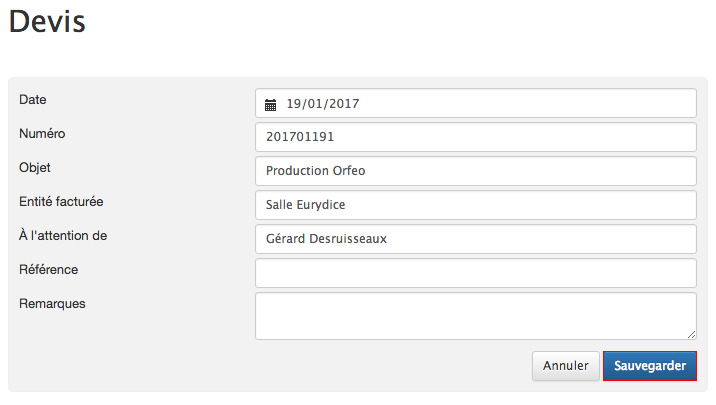Click the date value 19/01/2017

tap(322, 104)
